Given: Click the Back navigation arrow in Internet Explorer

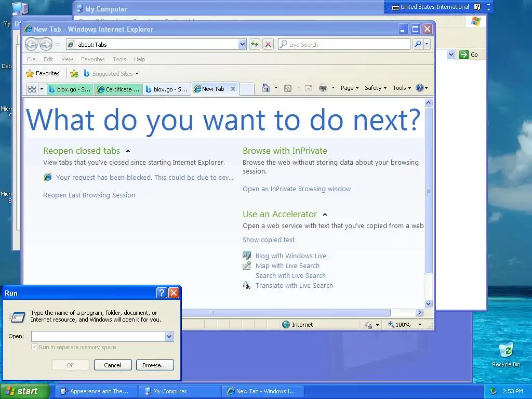Looking at the screenshot, I should point(32,44).
